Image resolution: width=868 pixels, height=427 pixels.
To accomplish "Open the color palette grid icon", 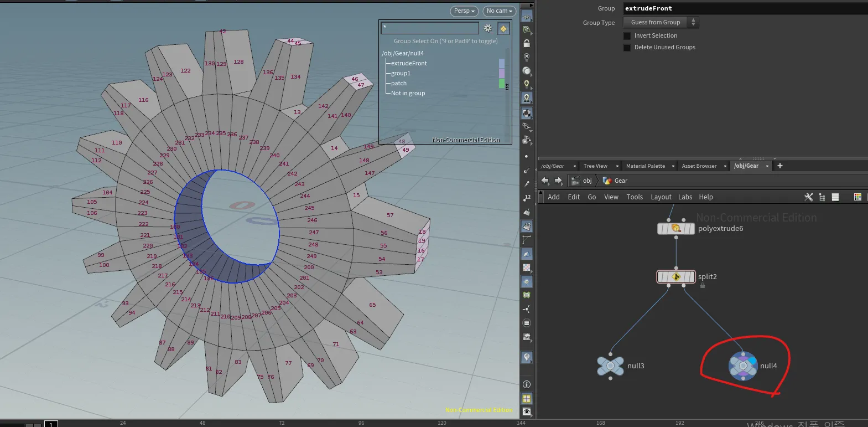I will [857, 197].
